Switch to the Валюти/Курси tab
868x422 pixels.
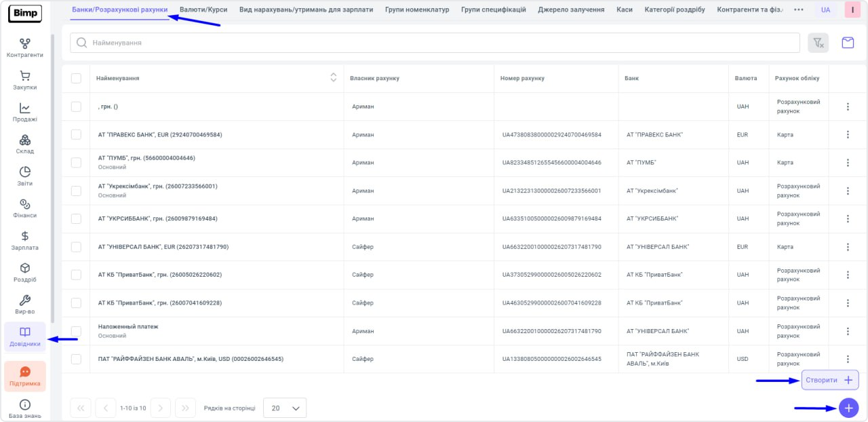[x=203, y=10]
